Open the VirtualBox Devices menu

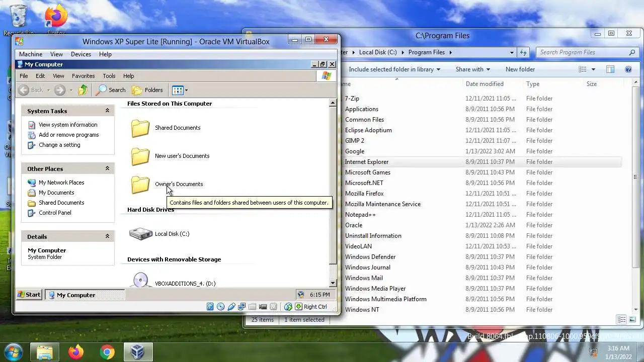click(81, 54)
